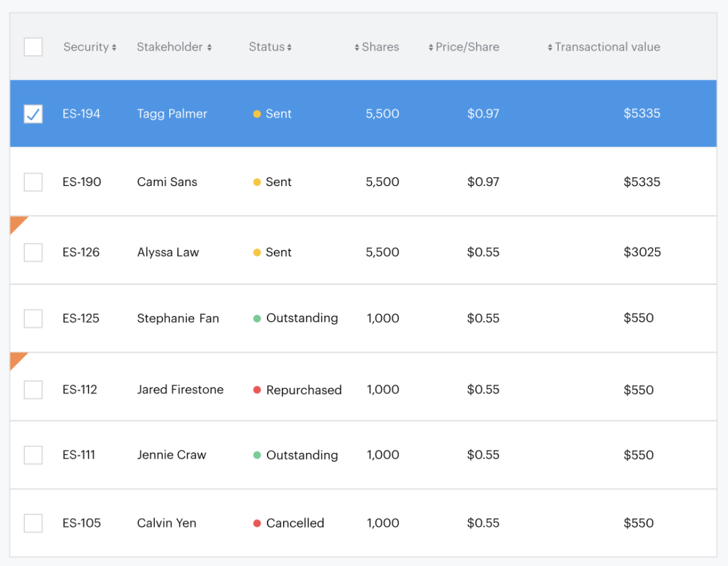Image resolution: width=728 pixels, height=566 pixels.
Task: Open security ES-111
Action: click(79, 455)
